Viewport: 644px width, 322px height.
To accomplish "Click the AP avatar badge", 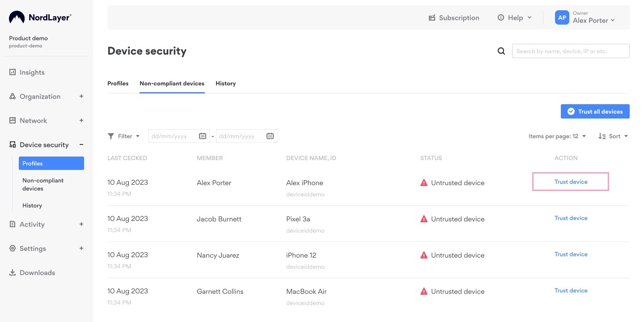I will (x=562, y=17).
